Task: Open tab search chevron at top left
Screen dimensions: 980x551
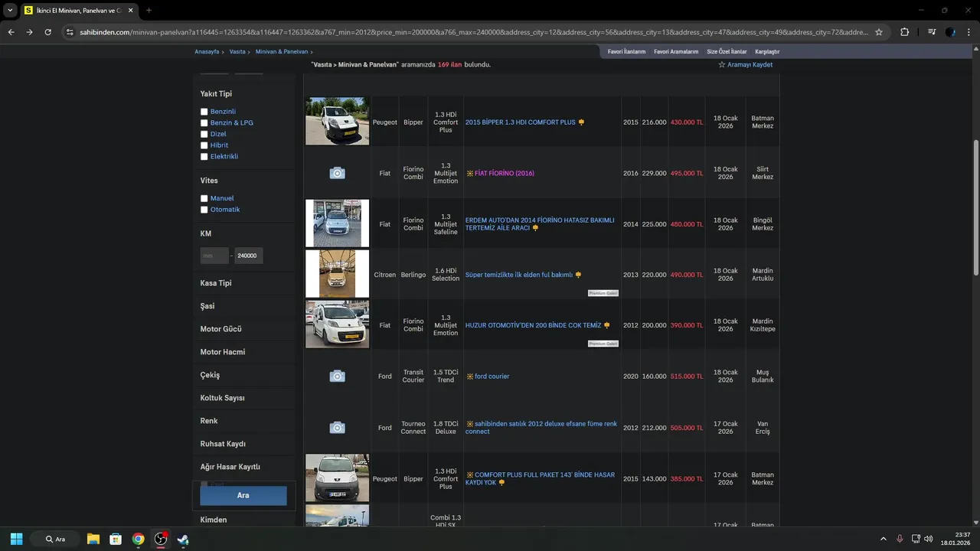Action: point(10,11)
